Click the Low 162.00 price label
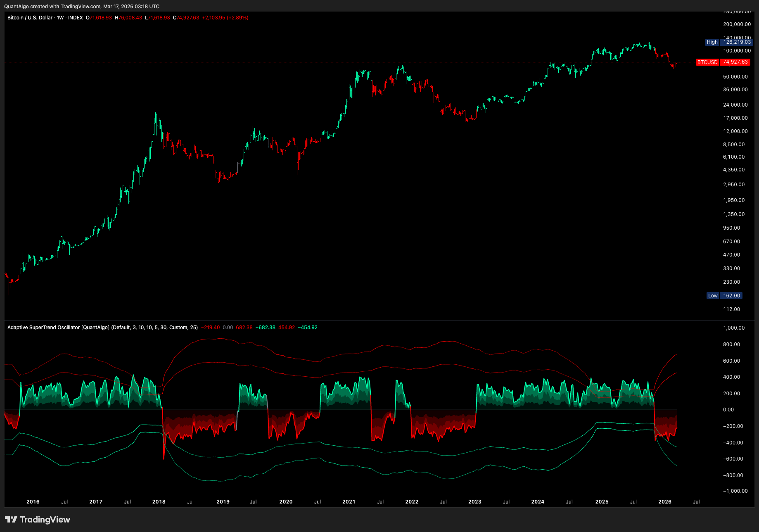The image size is (759, 532). [724, 296]
